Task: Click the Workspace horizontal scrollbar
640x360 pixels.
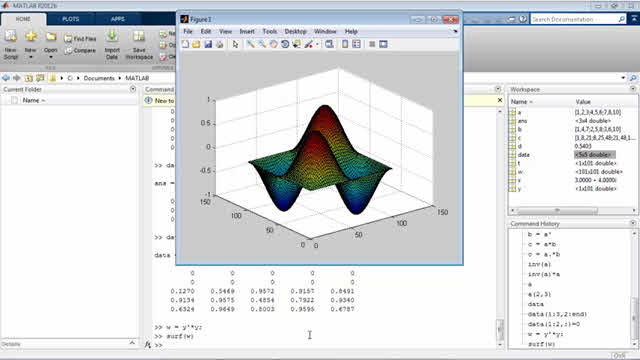Action: (x=573, y=211)
